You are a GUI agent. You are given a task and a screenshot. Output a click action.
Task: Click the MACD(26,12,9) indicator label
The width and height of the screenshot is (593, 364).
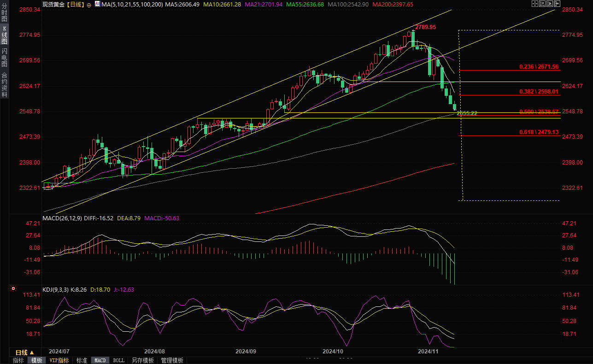62,218
